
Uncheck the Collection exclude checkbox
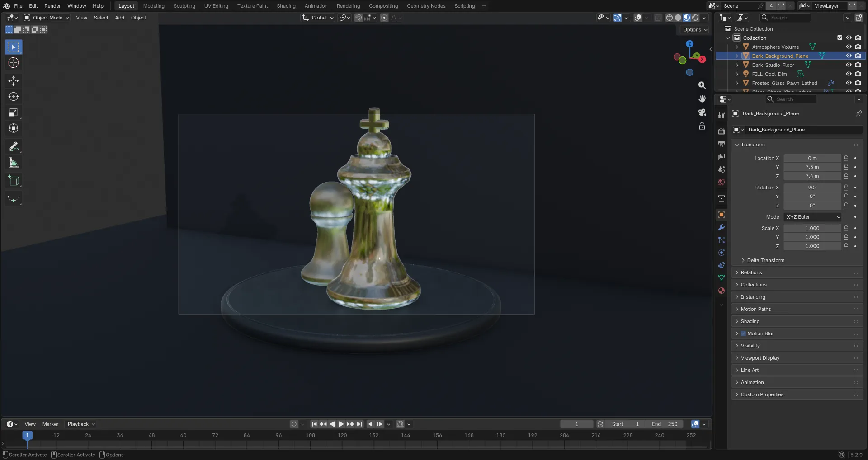point(840,38)
